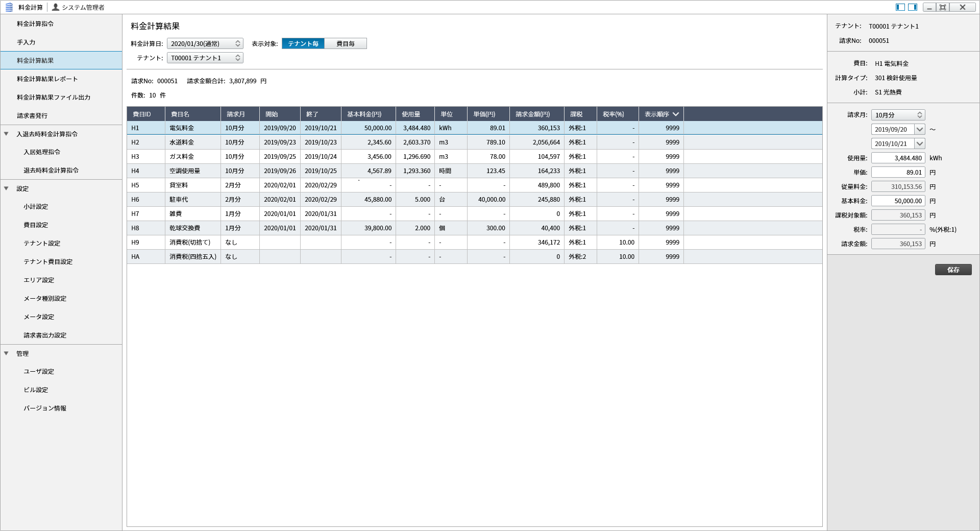Screen dimensions: 980x531
Task: Collapse the 設定 section triangle
Action: 7,188
